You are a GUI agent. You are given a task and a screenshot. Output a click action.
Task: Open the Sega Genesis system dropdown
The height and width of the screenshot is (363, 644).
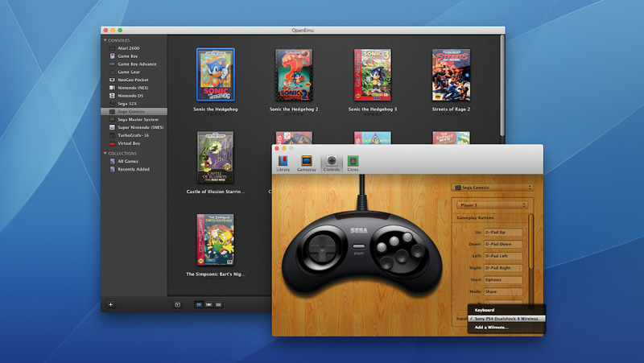tap(493, 188)
